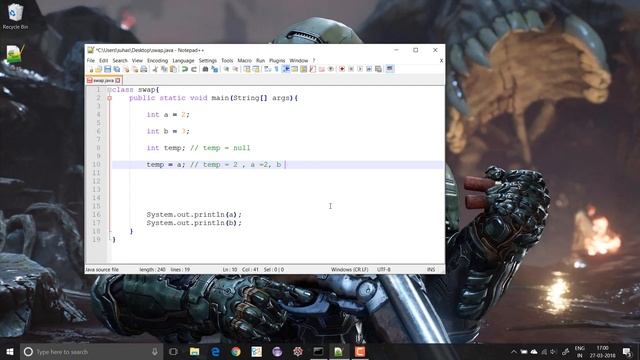
Task: Start macro recording with the red record icon
Action: click(x=342, y=69)
